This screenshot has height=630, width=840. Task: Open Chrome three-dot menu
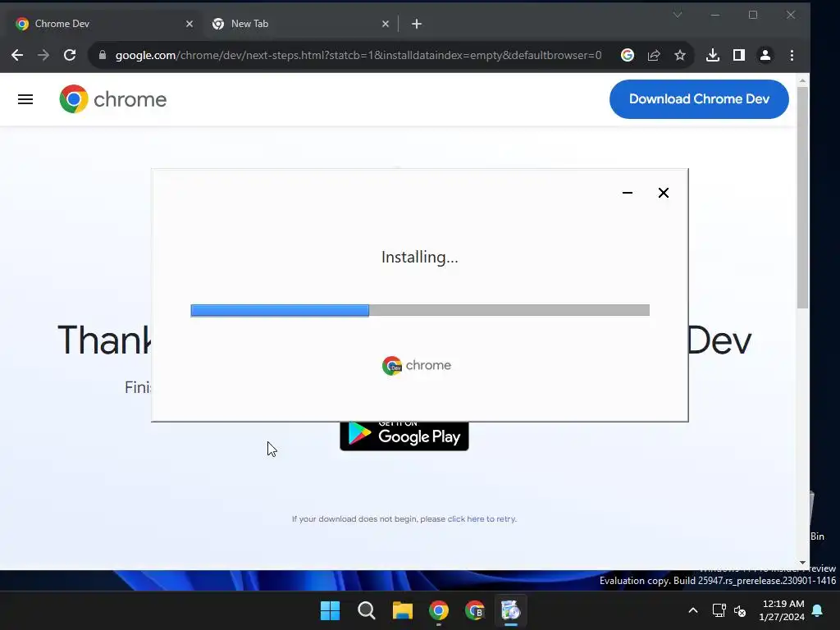792,55
